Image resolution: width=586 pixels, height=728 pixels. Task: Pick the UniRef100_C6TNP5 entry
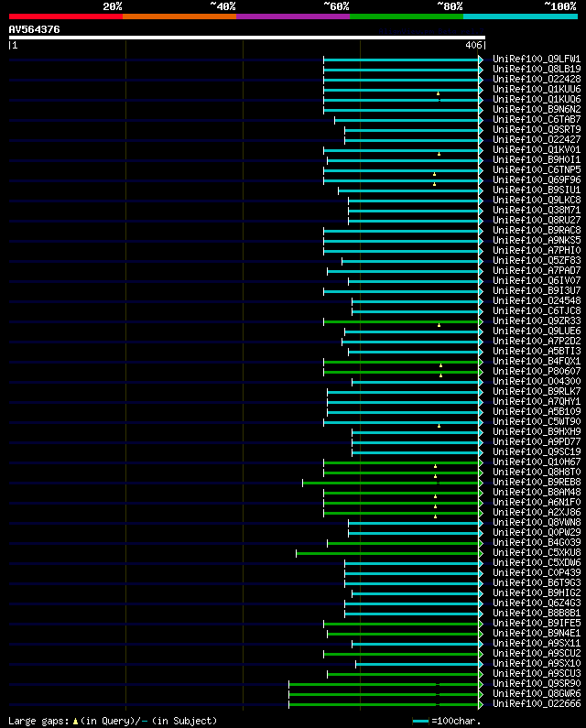pyautogui.click(x=537, y=170)
